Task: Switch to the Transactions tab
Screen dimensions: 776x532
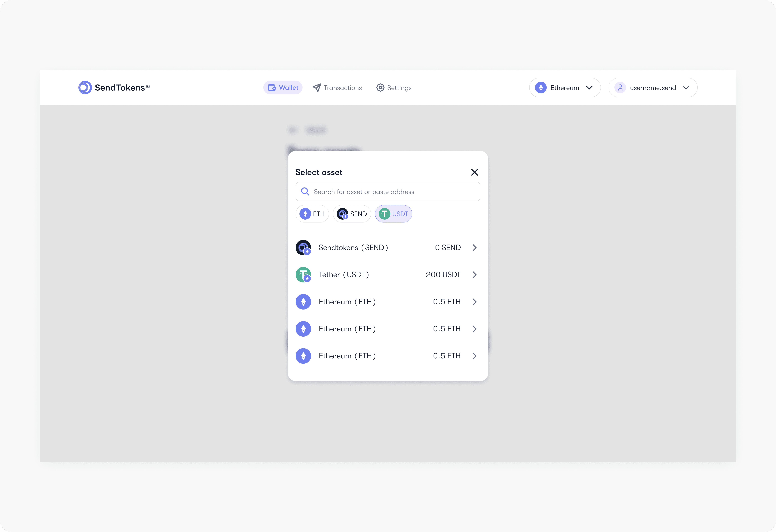Action: [337, 87]
